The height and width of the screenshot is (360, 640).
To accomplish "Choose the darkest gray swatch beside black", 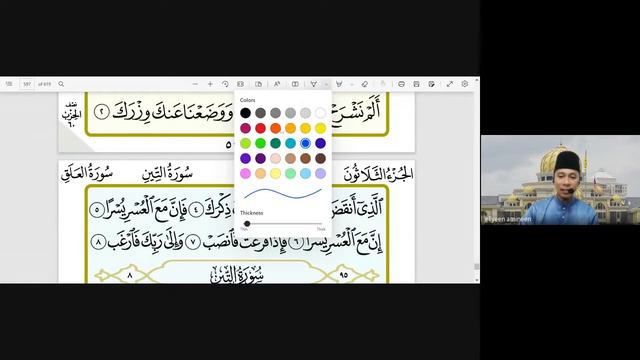I will point(260,113).
